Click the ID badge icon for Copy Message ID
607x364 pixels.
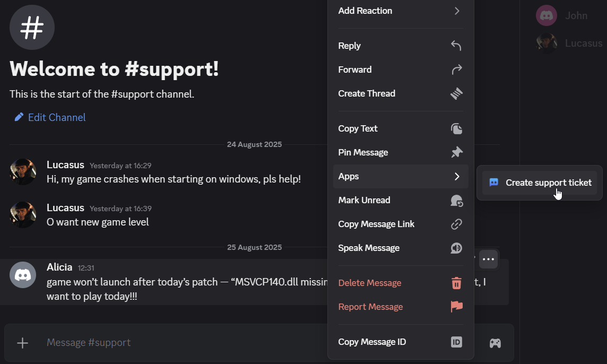456,342
